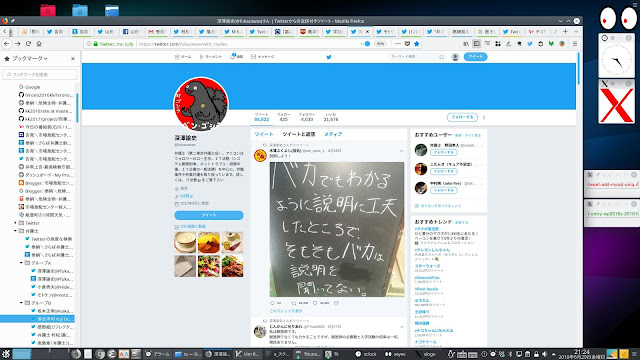Switch to ツイートと返信 tab

click(298, 134)
